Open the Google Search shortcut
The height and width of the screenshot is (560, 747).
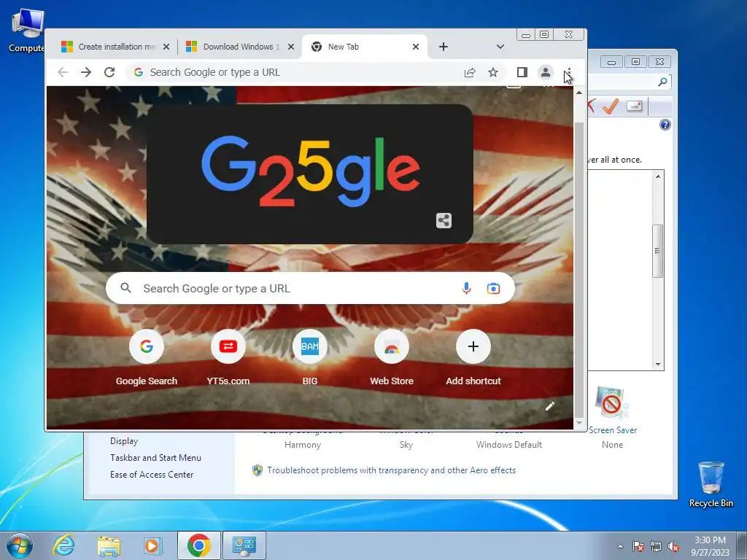tap(146, 357)
